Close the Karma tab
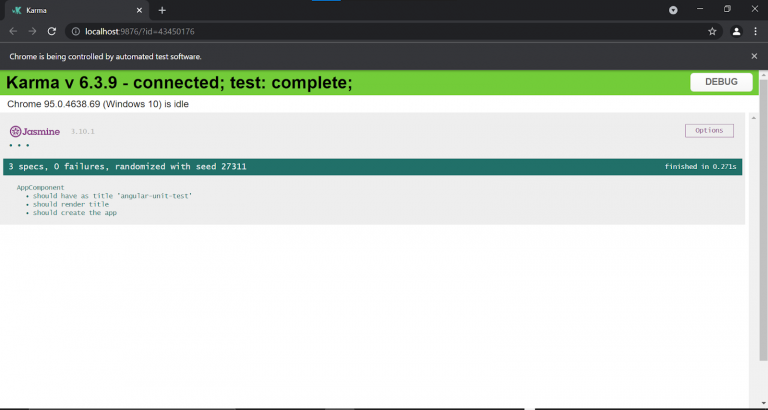 coord(141,10)
